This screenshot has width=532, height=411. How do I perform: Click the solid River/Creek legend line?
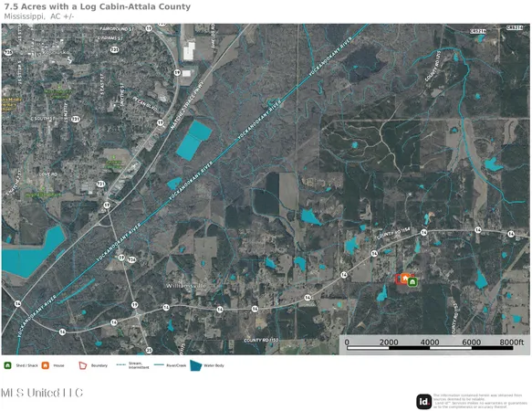click(159, 364)
